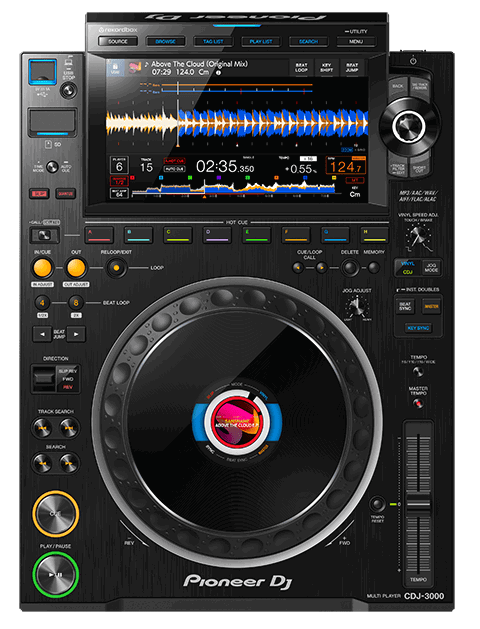Tap the track info icon beside Cm

(x=219, y=73)
